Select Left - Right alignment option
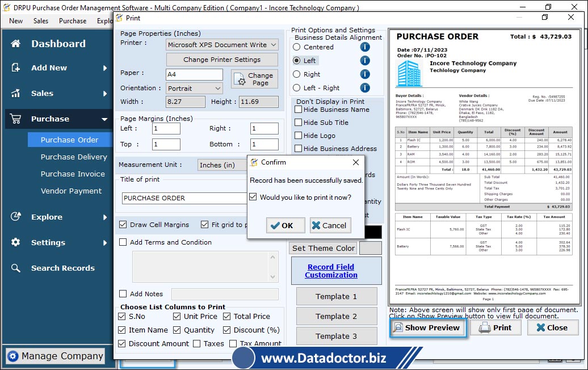The height and width of the screenshot is (370, 588). (297, 88)
